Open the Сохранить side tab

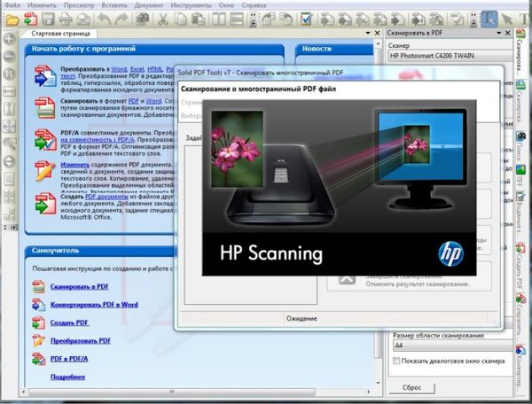coord(520,316)
